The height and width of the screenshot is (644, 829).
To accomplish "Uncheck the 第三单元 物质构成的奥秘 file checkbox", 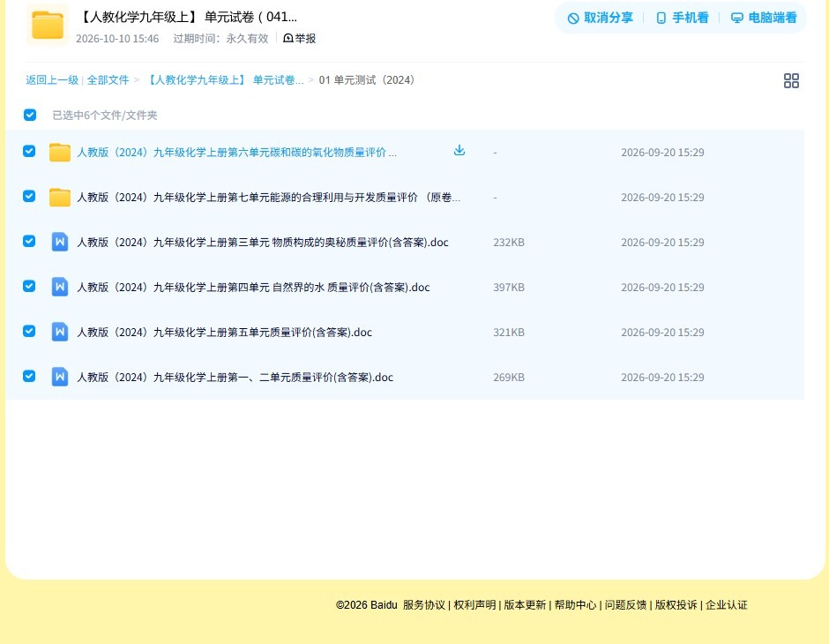I will point(29,241).
